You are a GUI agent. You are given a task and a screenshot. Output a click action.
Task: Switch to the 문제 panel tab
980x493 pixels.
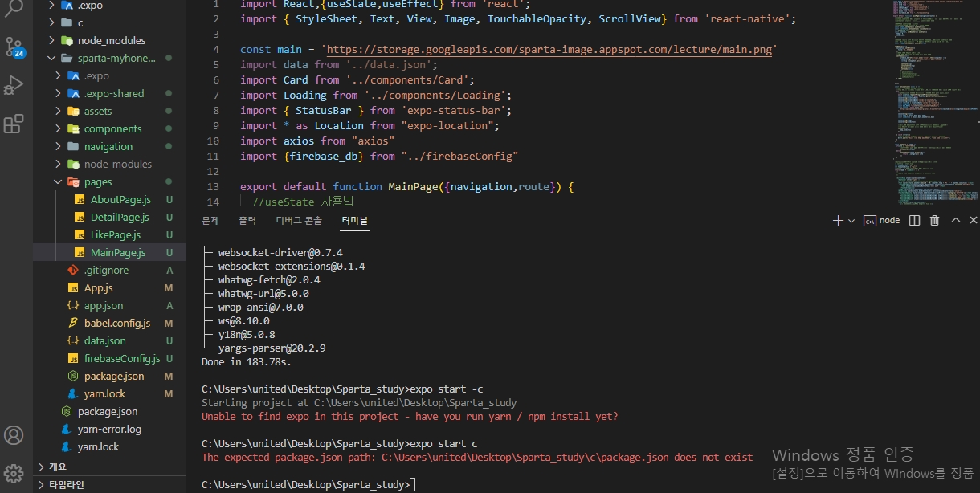210,220
